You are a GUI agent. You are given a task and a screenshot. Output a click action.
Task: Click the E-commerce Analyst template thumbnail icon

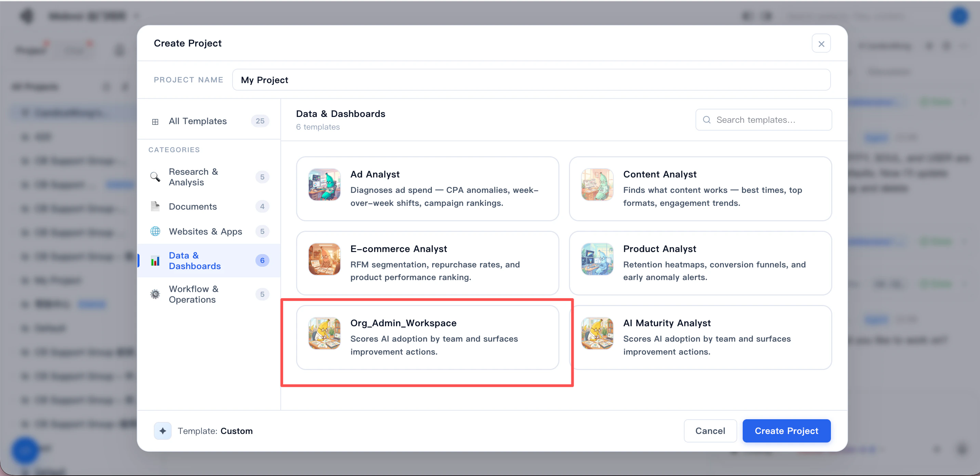click(324, 259)
